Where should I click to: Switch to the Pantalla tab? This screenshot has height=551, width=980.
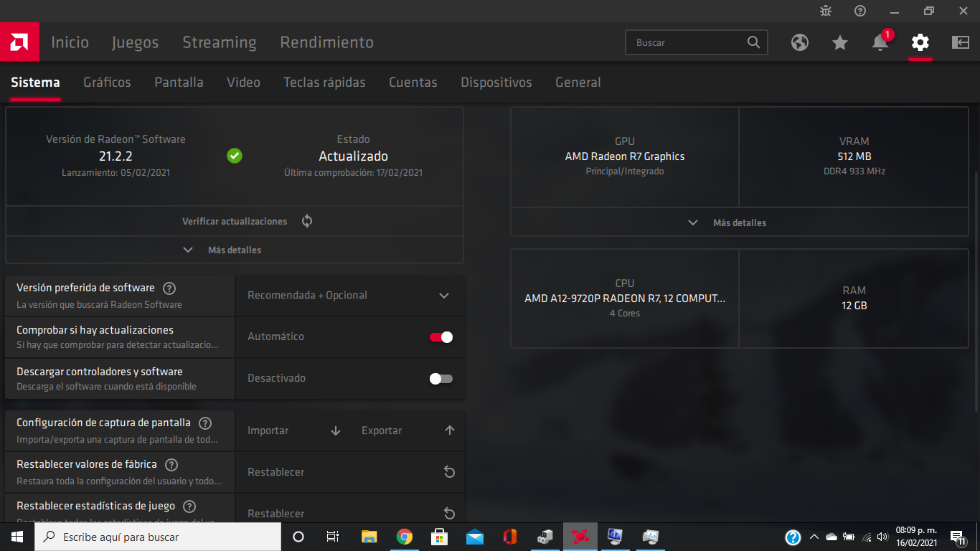coord(179,83)
